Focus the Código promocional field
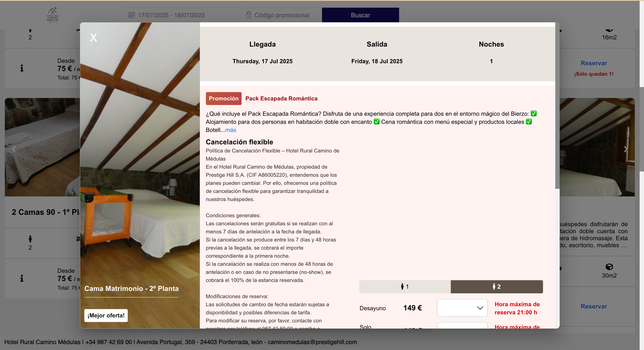 [x=282, y=15]
